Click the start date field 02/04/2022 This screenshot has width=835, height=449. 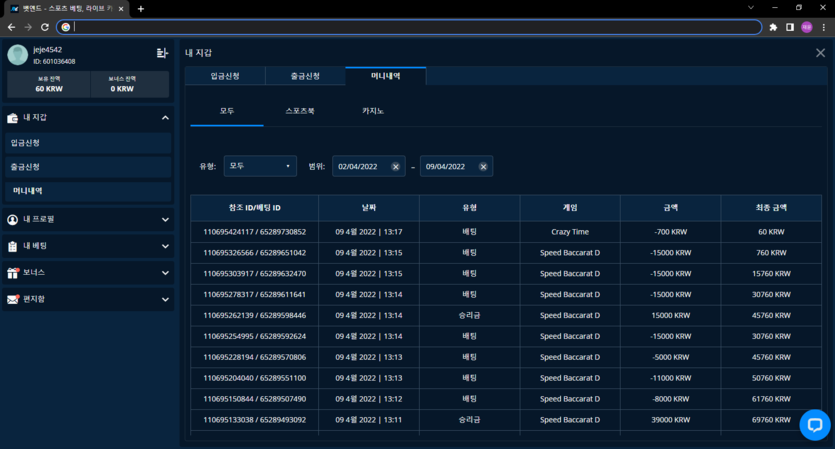pos(369,166)
